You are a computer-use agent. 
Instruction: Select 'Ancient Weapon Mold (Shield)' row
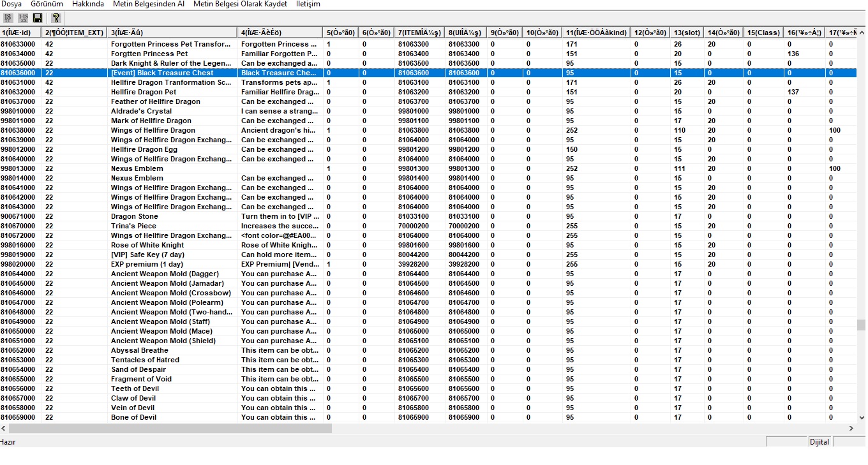tap(428, 341)
